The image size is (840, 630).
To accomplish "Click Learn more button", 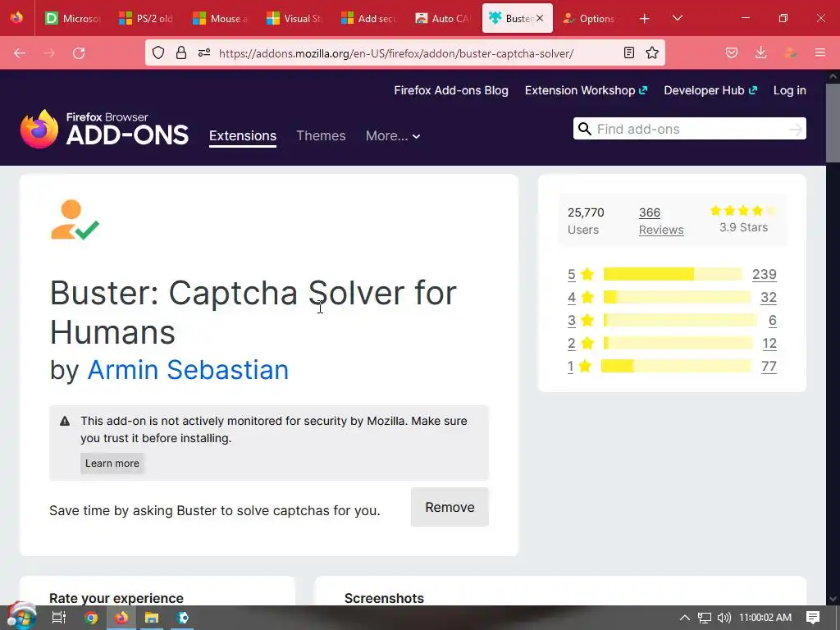I will [x=112, y=463].
